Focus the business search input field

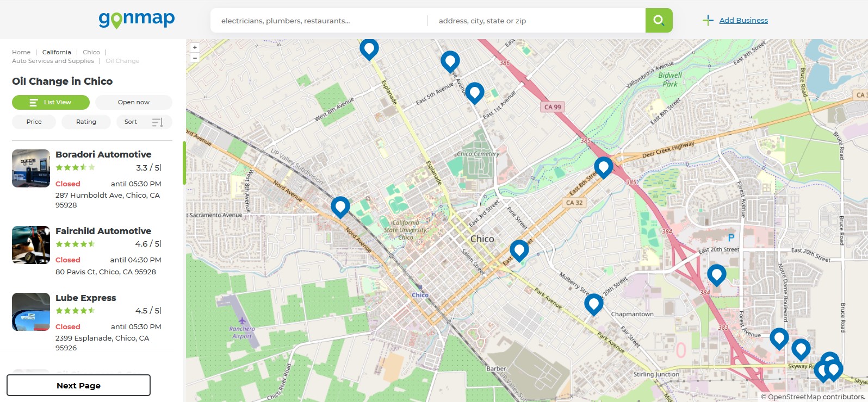click(319, 21)
